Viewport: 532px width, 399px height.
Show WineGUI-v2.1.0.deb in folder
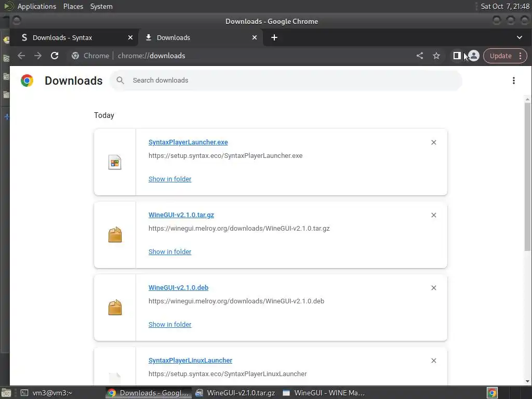(x=170, y=324)
